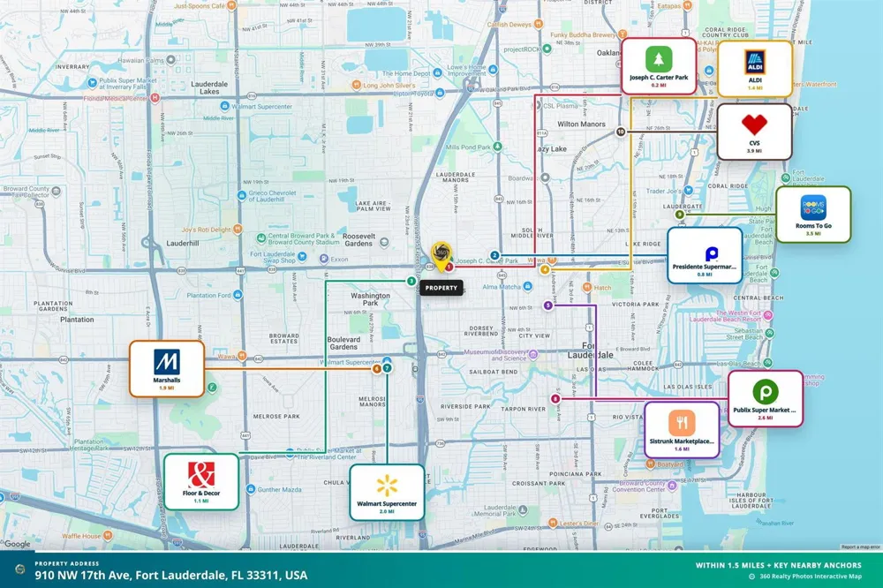Click the Exxon gas station pin

[324, 259]
